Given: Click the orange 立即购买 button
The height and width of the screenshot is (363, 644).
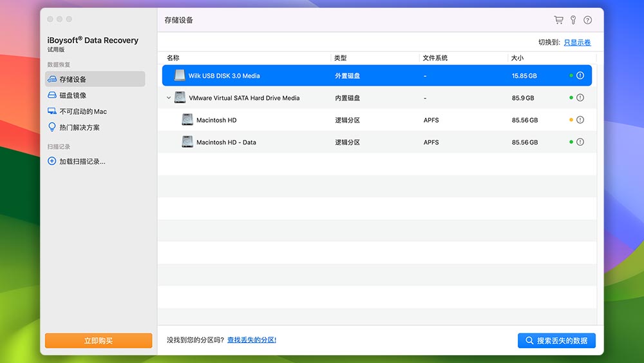Looking at the screenshot, I should coord(99,340).
